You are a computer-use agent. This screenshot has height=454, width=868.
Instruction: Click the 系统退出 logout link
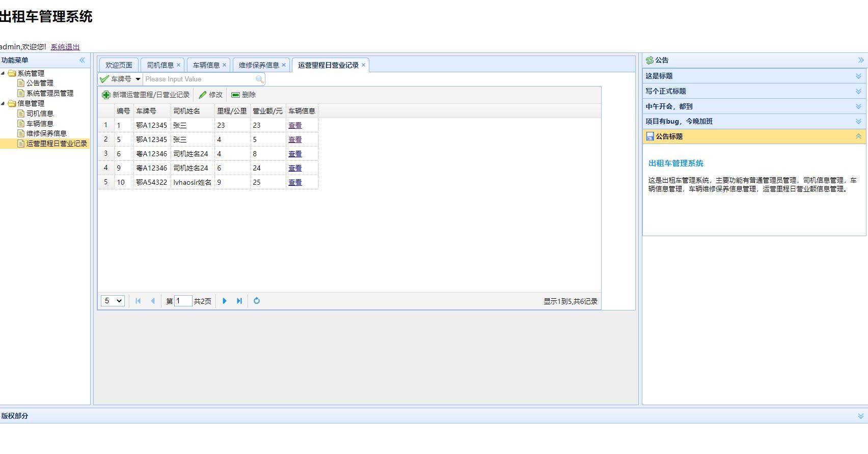click(65, 47)
